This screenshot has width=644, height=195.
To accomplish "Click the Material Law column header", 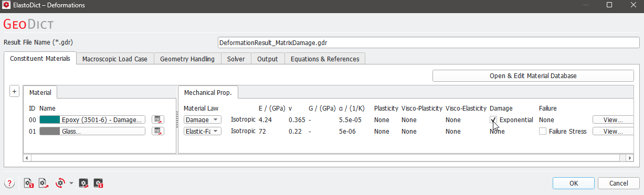I will [x=200, y=108].
